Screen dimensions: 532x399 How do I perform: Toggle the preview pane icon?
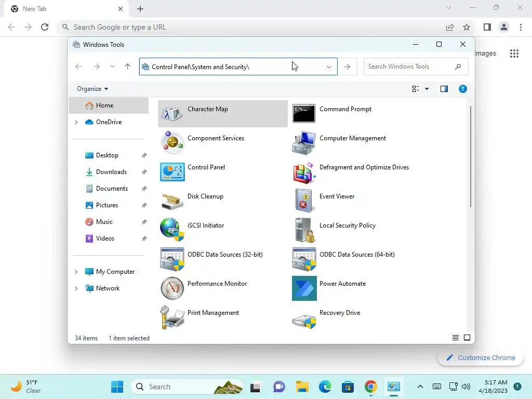[444, 89]
